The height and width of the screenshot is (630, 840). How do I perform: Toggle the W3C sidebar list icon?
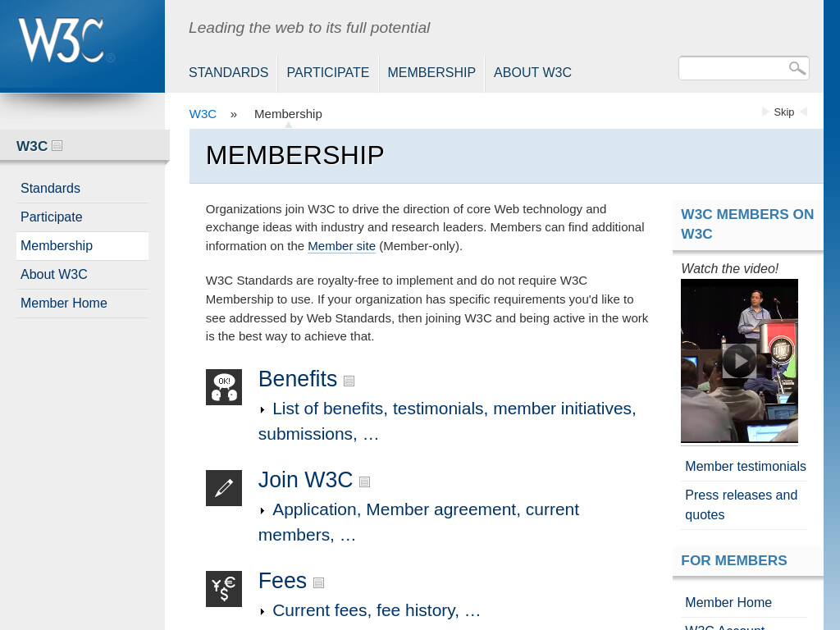[x=57, y=146]
